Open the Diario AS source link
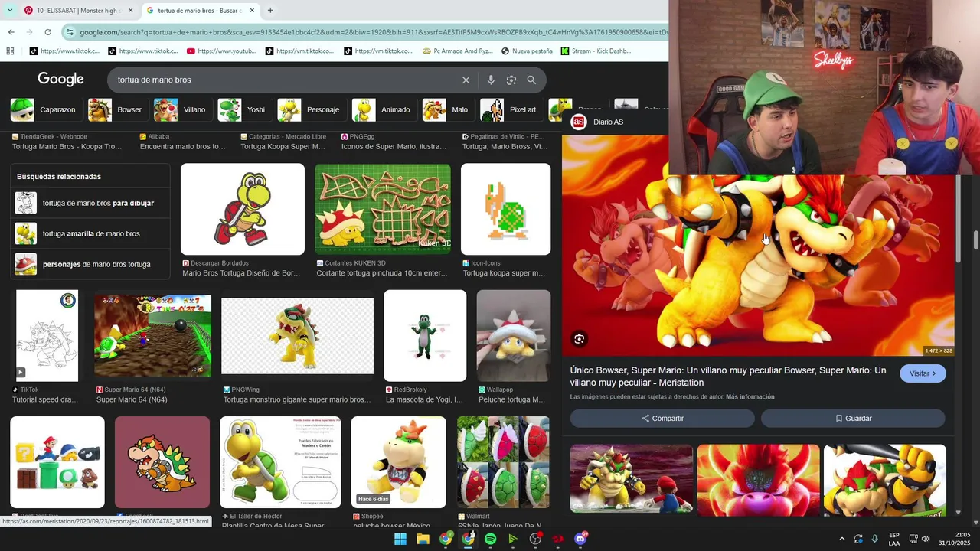The height and width of the screenshot is (551, 980). (598, 122)
